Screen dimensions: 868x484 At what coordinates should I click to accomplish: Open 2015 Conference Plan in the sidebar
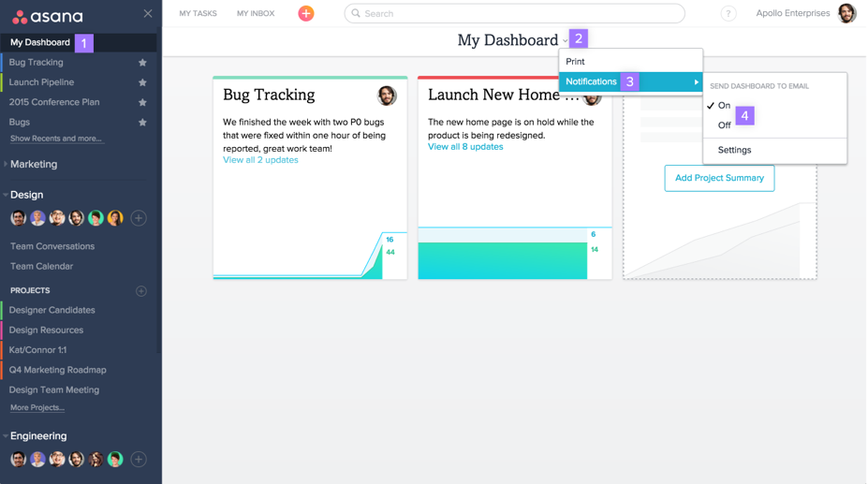pyautogui.click(x=54, y=102)
